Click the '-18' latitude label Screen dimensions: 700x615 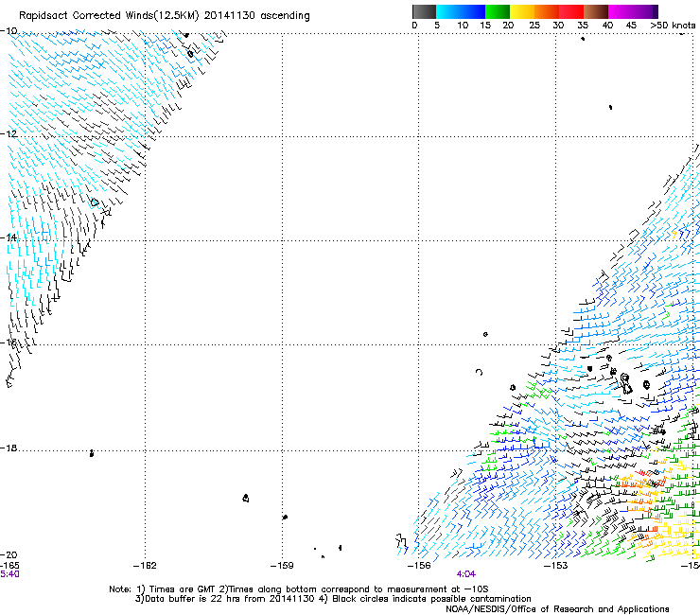(x=9, y=448)
